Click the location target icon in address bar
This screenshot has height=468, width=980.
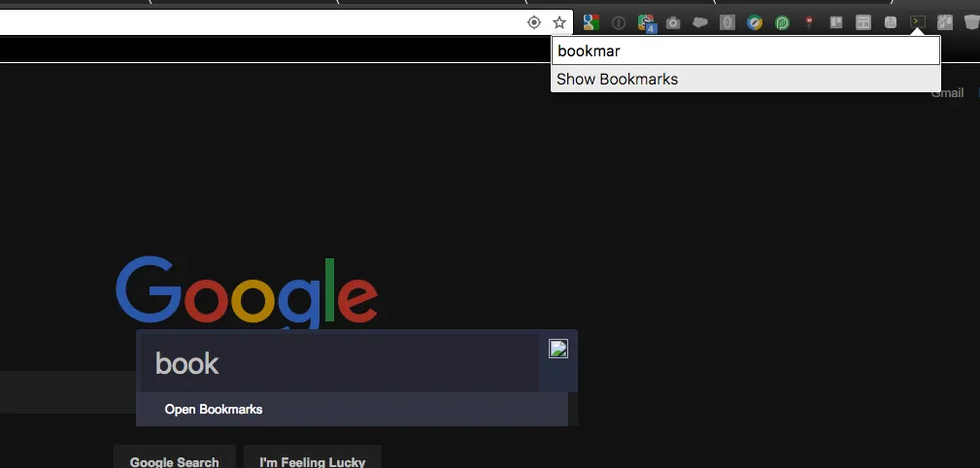tap(534, 23)
